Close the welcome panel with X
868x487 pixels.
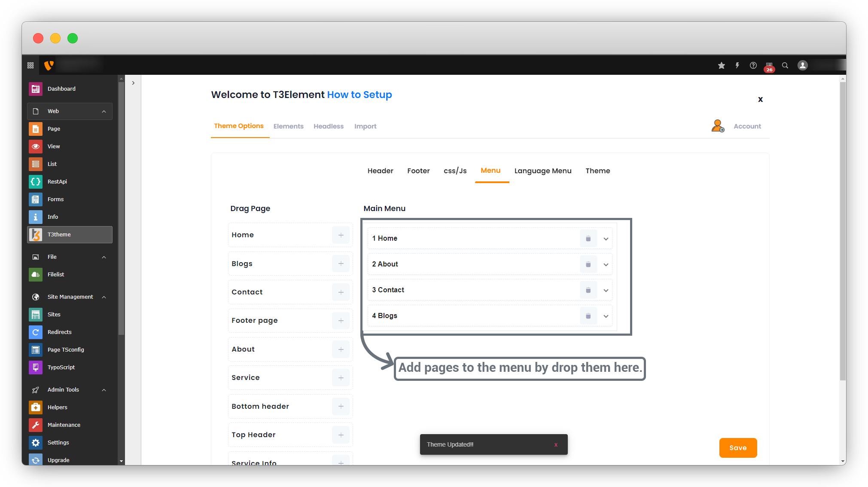760,100
